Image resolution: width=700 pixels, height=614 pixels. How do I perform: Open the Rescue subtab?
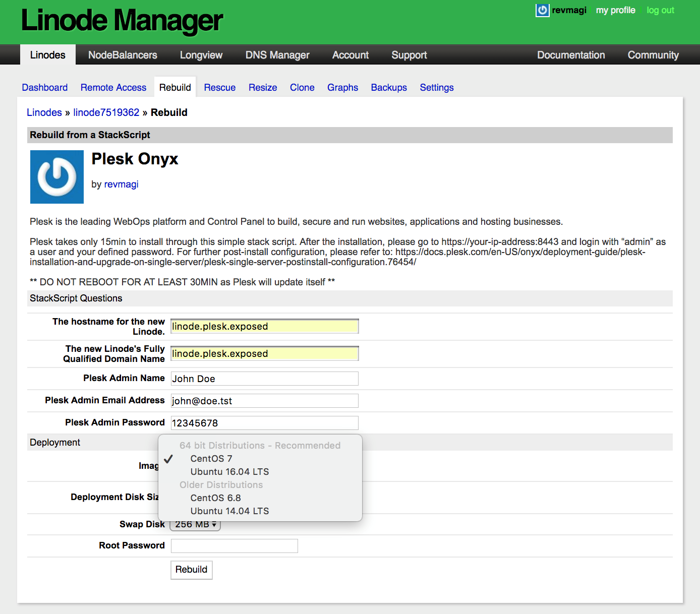[220, 87]
